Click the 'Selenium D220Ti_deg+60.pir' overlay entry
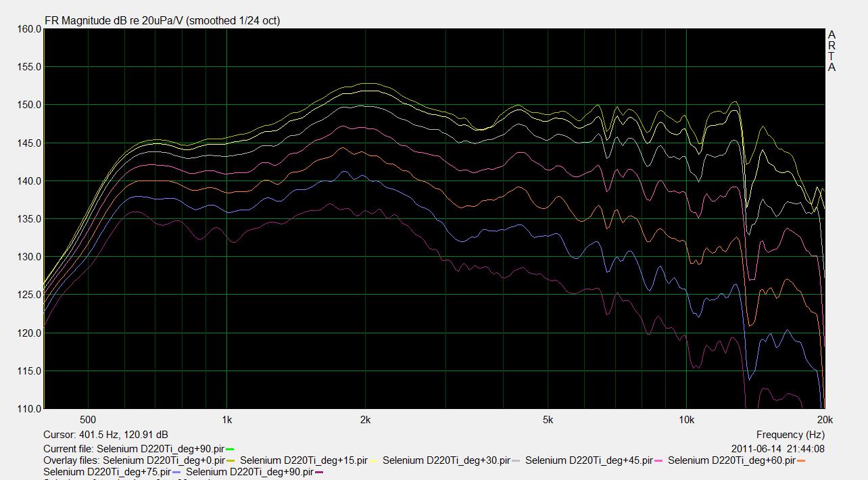This screenshot has height=480, width=868. (731, 460)
